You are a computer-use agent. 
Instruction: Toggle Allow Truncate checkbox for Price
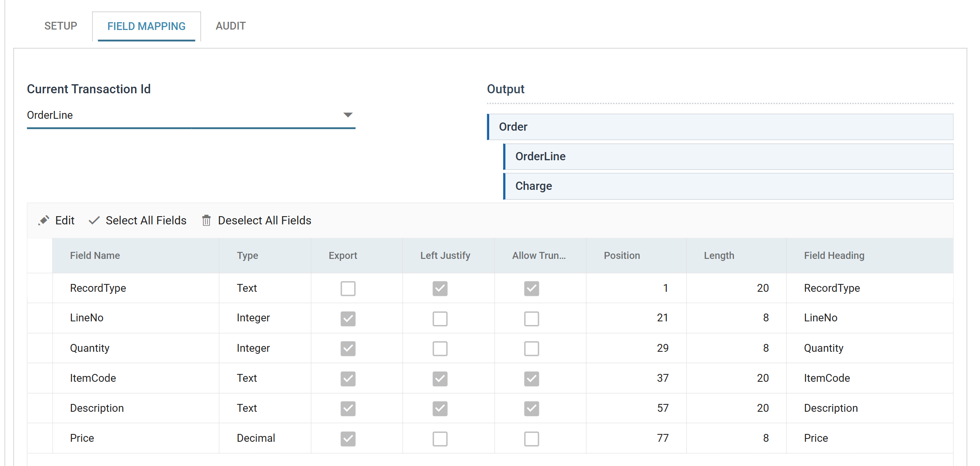(531, 438)
